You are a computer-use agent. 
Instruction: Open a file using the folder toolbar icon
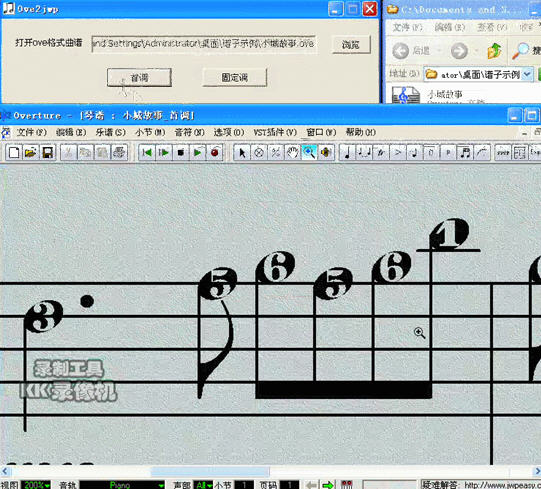[31, 153]
